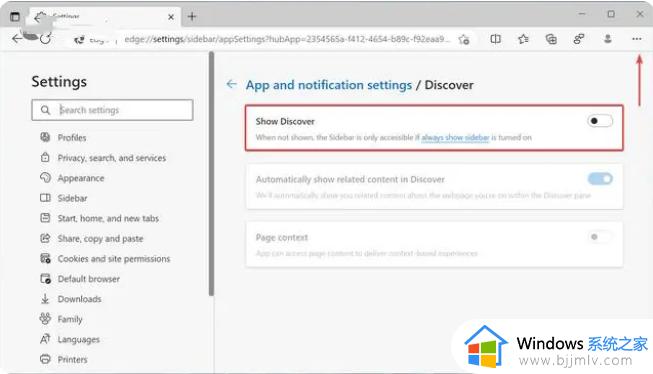Open Cookies and site permissions
653x374 pixels.
point(114,259)
